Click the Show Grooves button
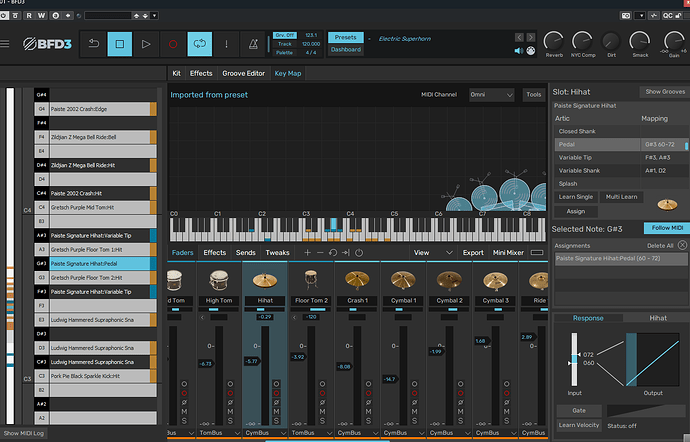The height and width of the screenshot is (442, 690). point(665,92)
